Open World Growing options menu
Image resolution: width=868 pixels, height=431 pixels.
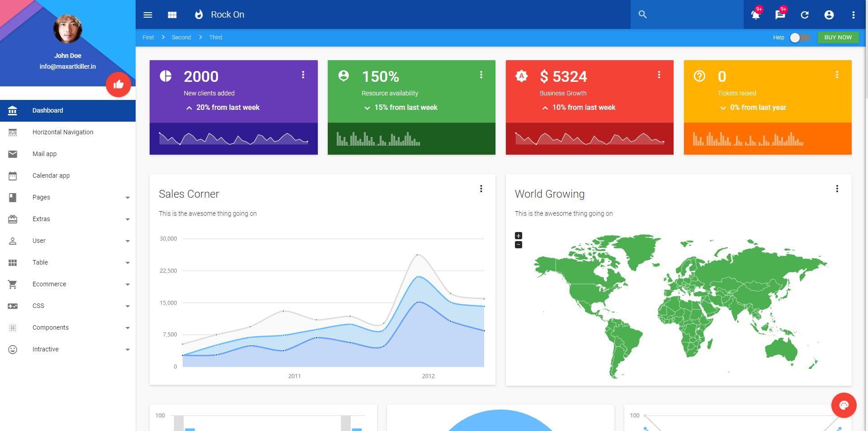click(x=837, y=189)
